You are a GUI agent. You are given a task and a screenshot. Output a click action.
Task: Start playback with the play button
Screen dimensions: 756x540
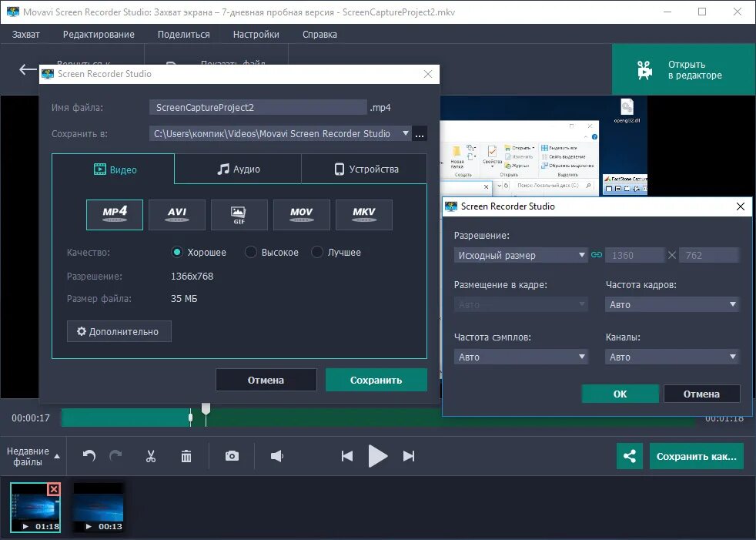(x=377, y=456)
